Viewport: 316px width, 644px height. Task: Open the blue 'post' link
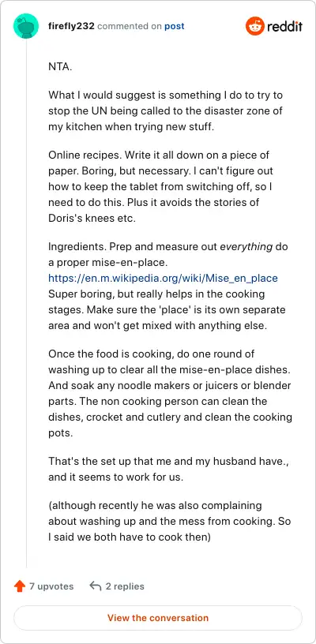pyautogui.click(x=175, y=26)
